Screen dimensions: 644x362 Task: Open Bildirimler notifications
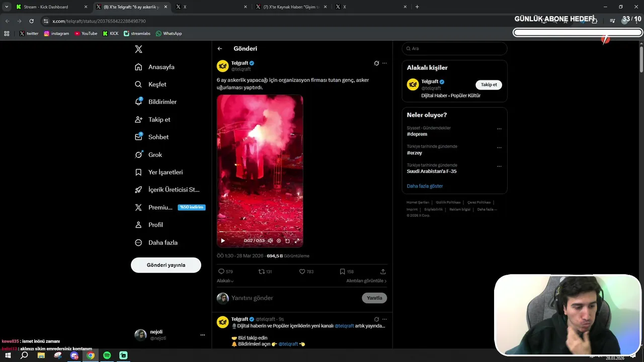156,102
